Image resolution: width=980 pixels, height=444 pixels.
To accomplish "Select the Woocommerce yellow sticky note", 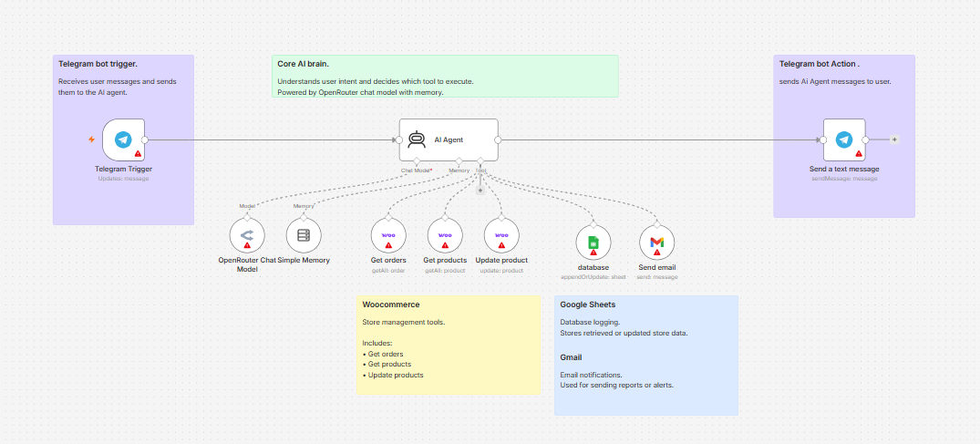I will [x=449, y=346].
